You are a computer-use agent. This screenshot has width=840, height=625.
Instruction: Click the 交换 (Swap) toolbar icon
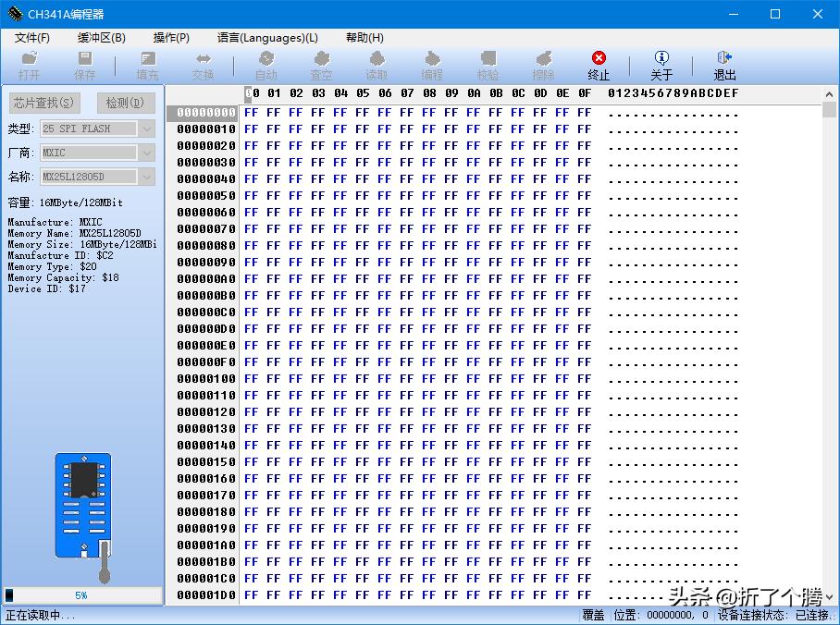tap(203, 66)
